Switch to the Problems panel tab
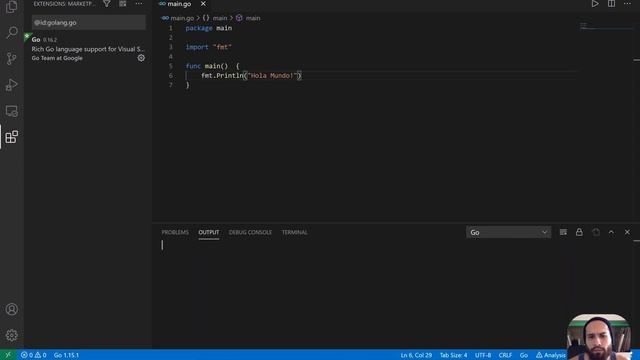Screen dimensions: 640x360 (175, 232)
